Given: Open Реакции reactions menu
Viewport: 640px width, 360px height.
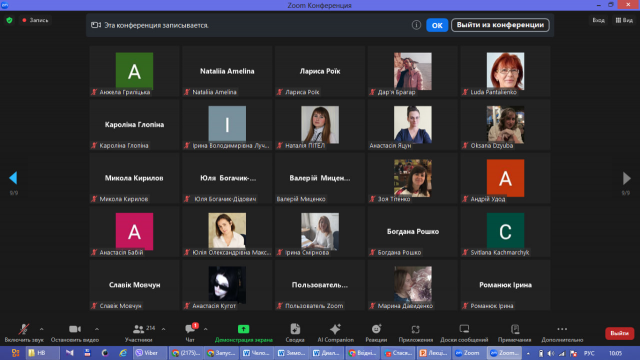Looking at the screenshot, I should (x=376, y=333).
